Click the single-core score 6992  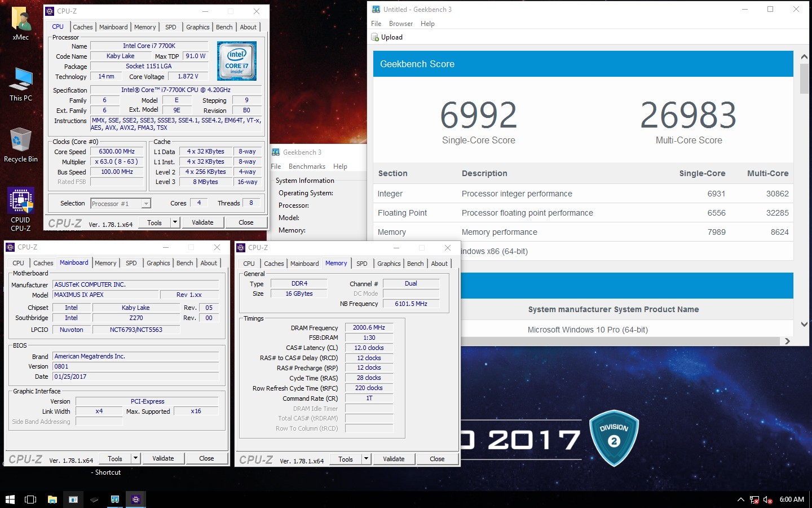click(478, 115)
